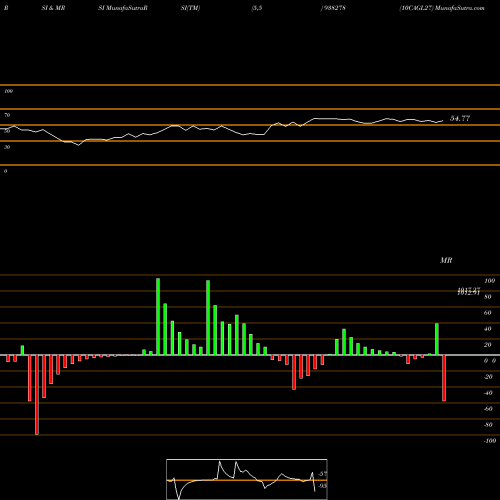
Task: Click the 'SI(TM)' header label
Action: pos(190,8)
